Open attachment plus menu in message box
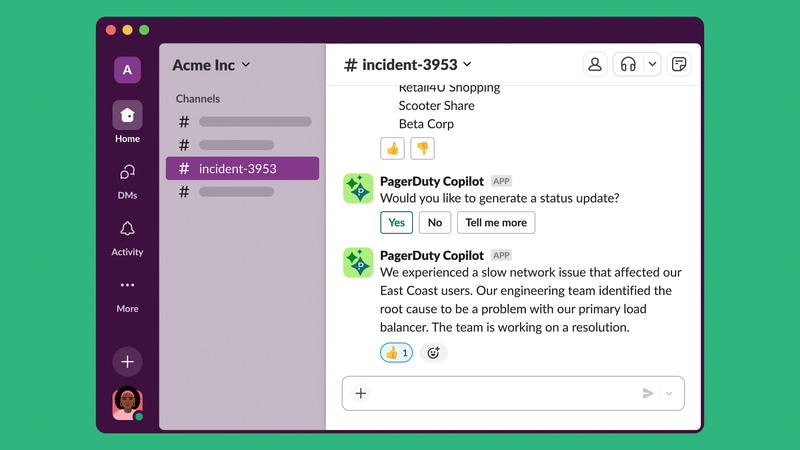This screenshot has height=450, width=800. 361,393
